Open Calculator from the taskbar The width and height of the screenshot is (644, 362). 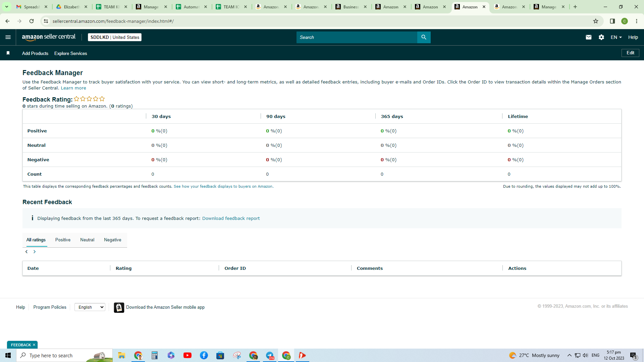154,355
